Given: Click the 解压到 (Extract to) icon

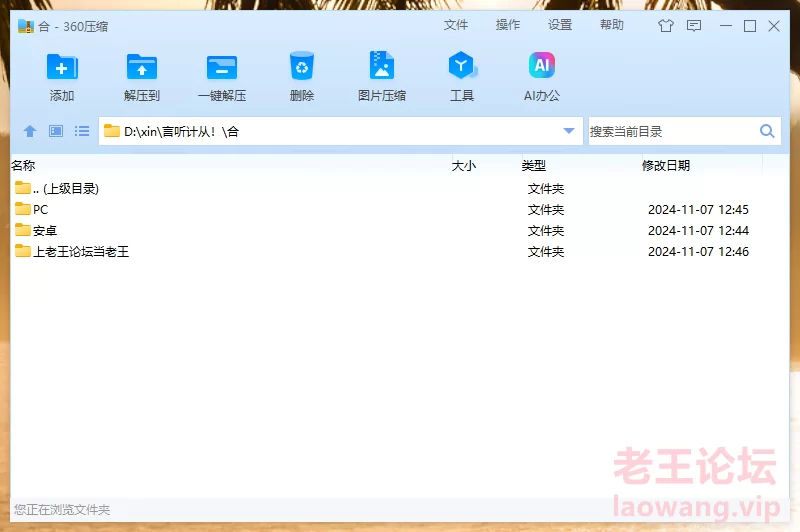Looking at the screenshot, I should click(x=142, y=67).
